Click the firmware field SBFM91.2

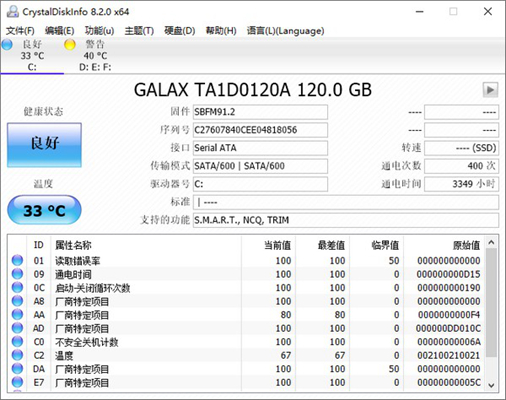pos(260,112)
